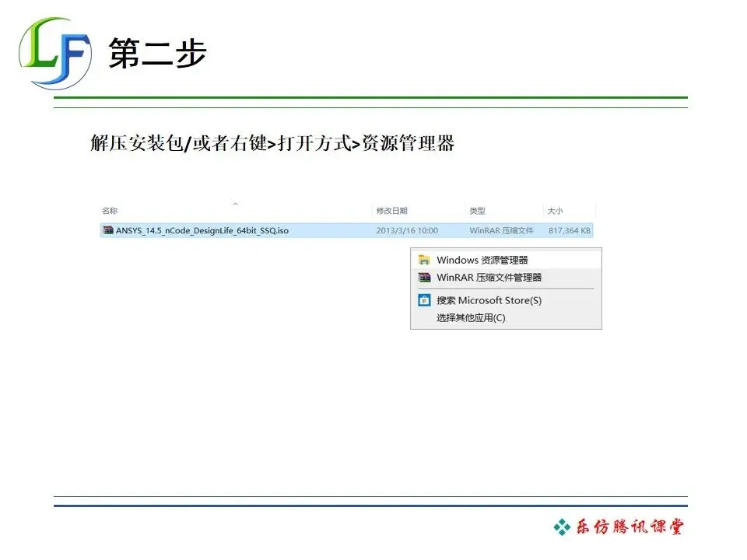747x560 pixels.
Task: Click the WinRAR books icon in the context menu
Action: 424,277
